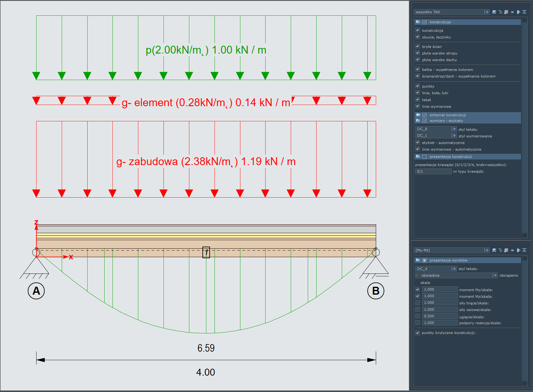Click the dock-side icon in results panel toolbar

(x=519, y=250)
